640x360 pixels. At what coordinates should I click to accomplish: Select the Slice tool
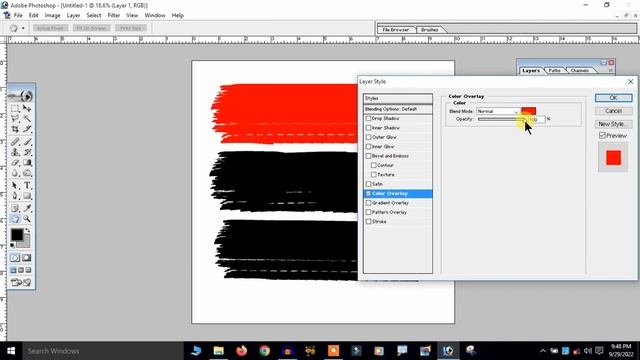point(27,129)
